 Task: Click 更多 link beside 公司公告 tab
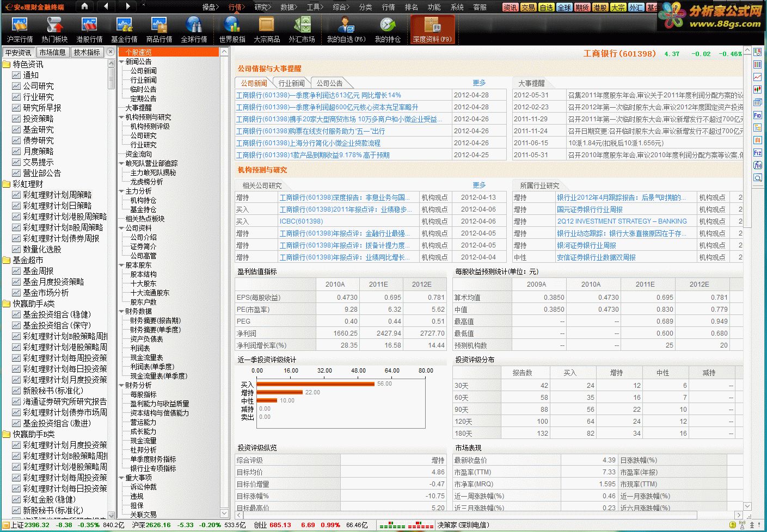pyautogui.click(x=479, y=83)
